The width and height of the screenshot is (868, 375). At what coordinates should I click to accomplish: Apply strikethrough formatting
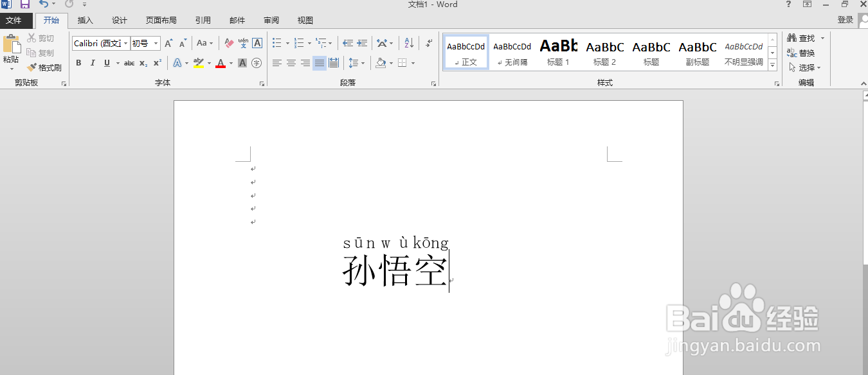(129, 63)
